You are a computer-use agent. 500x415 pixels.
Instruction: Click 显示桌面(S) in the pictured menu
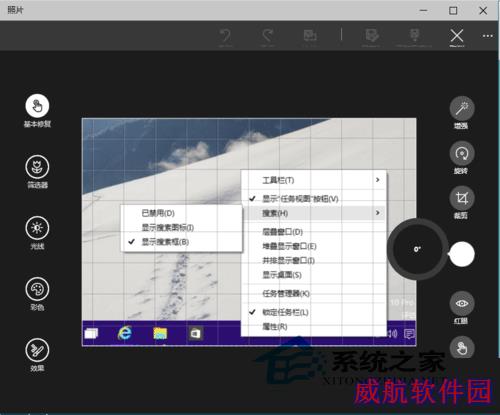[x=282, y=275]
